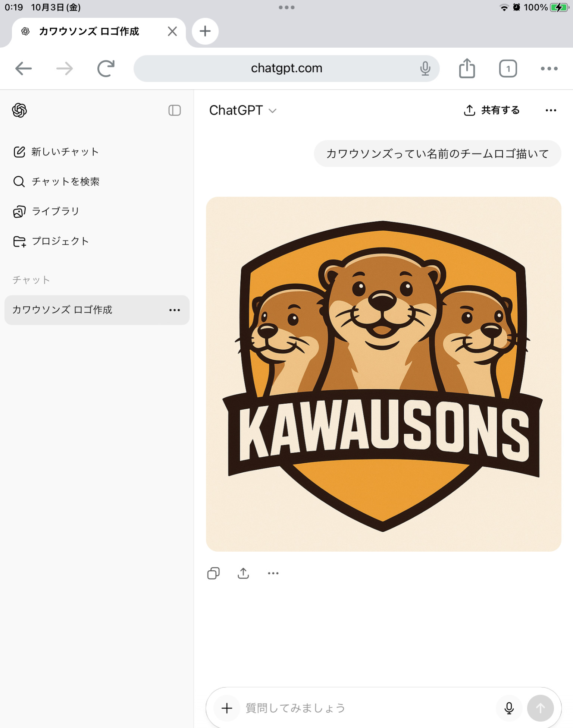
Task: Tap the microphone in the message input
Action: coord(509,708)
